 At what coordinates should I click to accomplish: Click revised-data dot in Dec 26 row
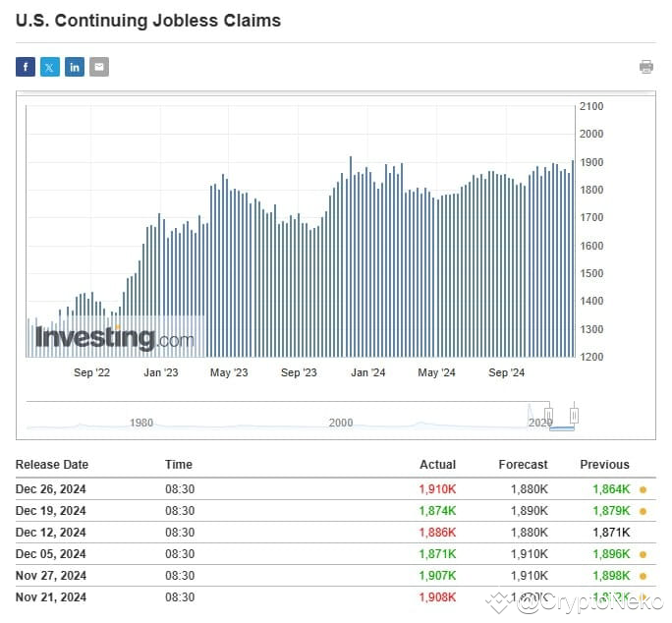[x=643, y=489]
